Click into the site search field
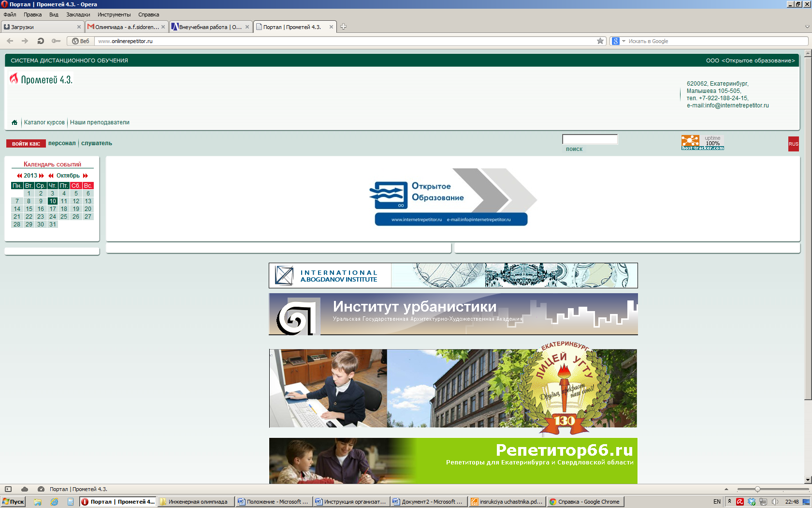812x508 pixels. pyautogui.click(x=590, y=139)
